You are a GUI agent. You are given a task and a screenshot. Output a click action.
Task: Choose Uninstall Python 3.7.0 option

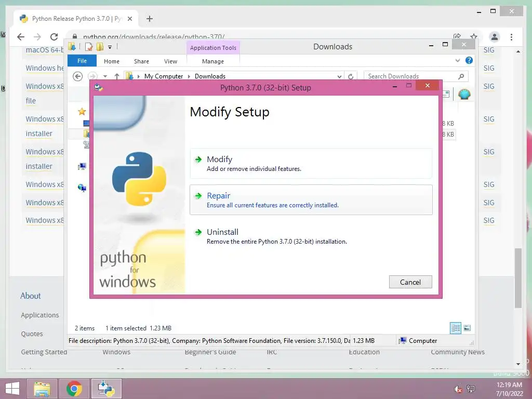tap(311, 236)
